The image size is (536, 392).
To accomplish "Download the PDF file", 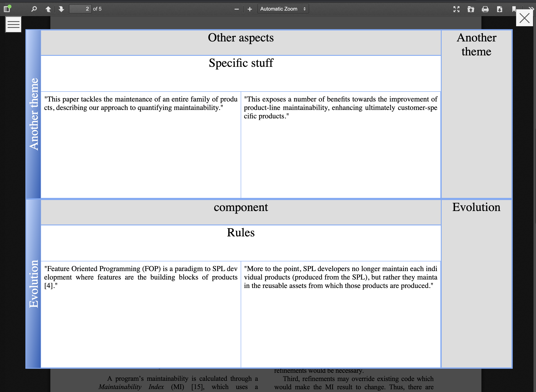I will coord(499,9).
